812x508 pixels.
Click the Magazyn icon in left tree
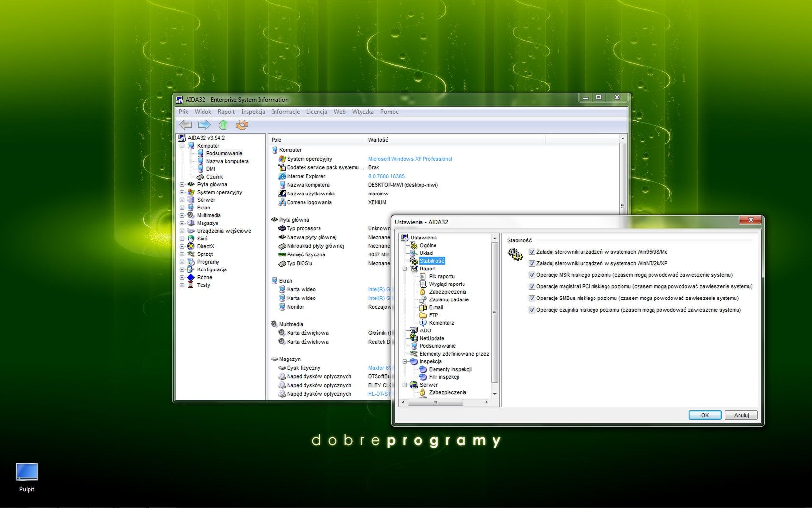click(191, 223)
